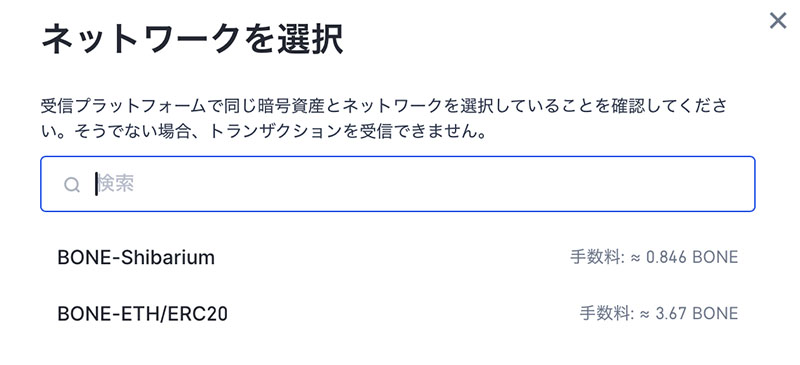Click the ≈ symbol in ERC20 fee
800x365 pixels.
click(645, 313)
